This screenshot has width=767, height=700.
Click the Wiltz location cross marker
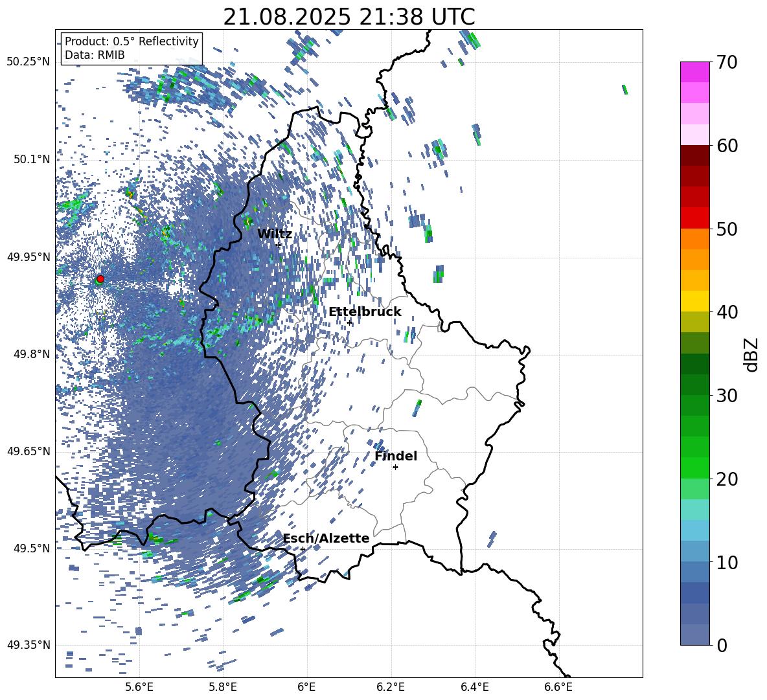click(x=279, y=245)
